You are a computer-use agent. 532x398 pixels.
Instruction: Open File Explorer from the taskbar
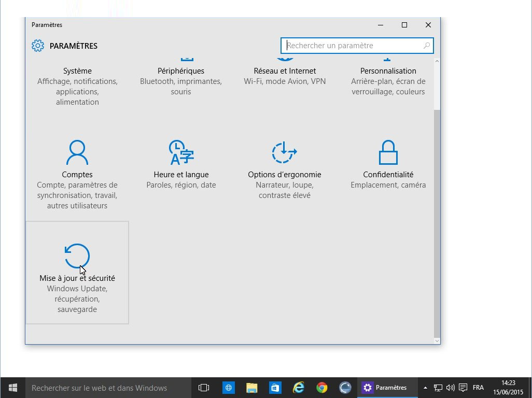(x=251, y=388)
